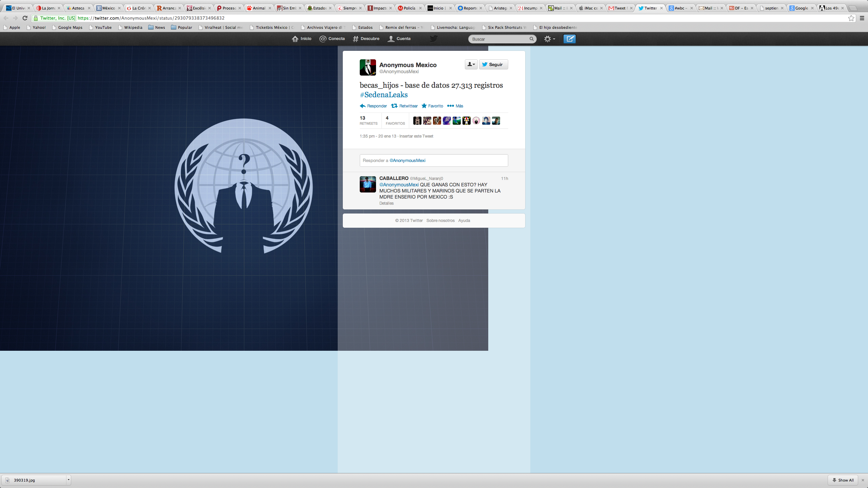The height and width of the screenshot is (488, 868).
Task: Show All downloads
Action: point(843,480)
